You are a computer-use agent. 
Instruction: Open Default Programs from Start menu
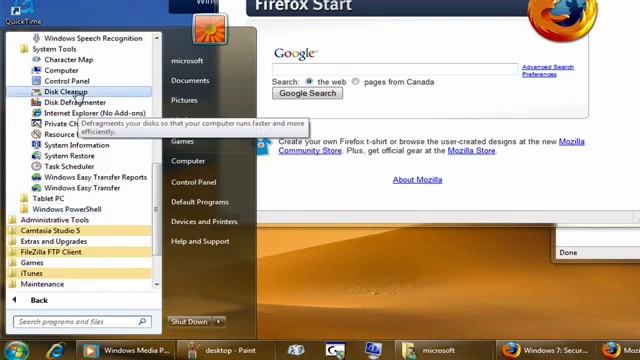tap(200, 202)
